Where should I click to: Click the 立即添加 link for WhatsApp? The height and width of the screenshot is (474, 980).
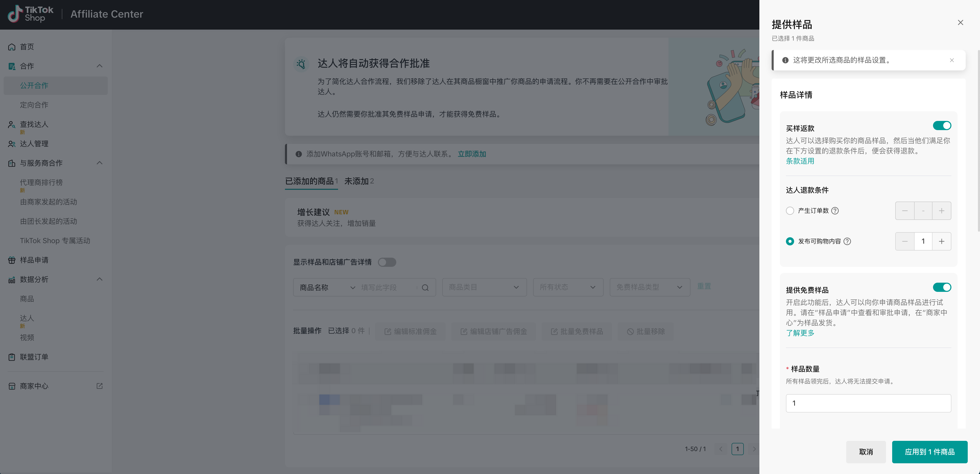tap(472, 154)
